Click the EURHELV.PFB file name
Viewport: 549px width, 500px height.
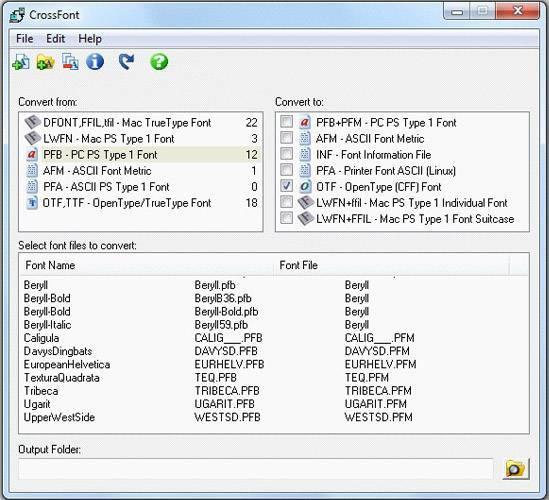(x=229, y=364)
